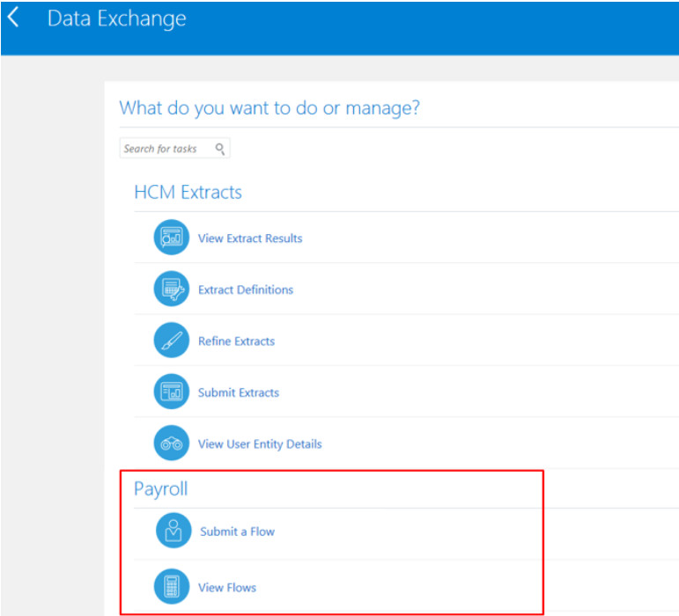Click the magnifier icon in the search box
The image size is (679, 616).
pyautogui.click(x=220, y=149)
